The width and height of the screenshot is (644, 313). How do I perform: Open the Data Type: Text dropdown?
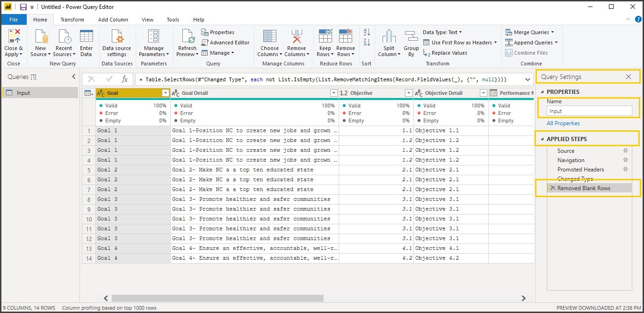442,32
